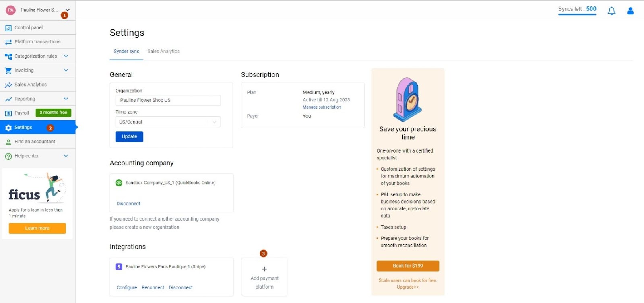
Task: Click the plus icon to add payment platform
Action: tap(264, 269)
